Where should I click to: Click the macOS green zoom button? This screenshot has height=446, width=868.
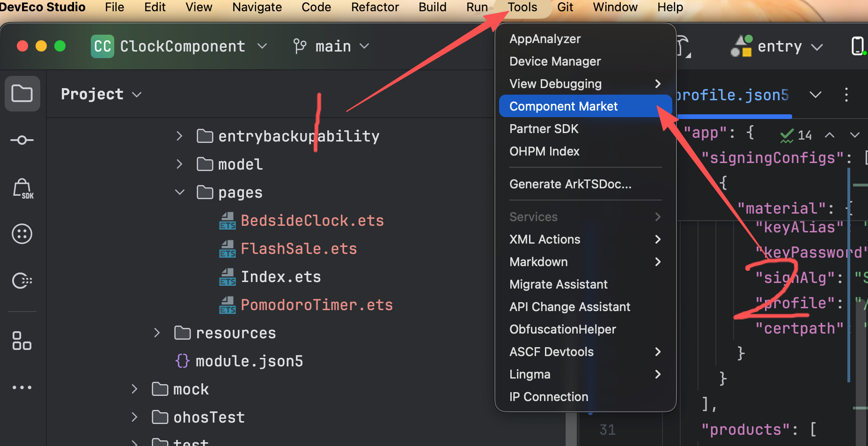tap(60, 46)
